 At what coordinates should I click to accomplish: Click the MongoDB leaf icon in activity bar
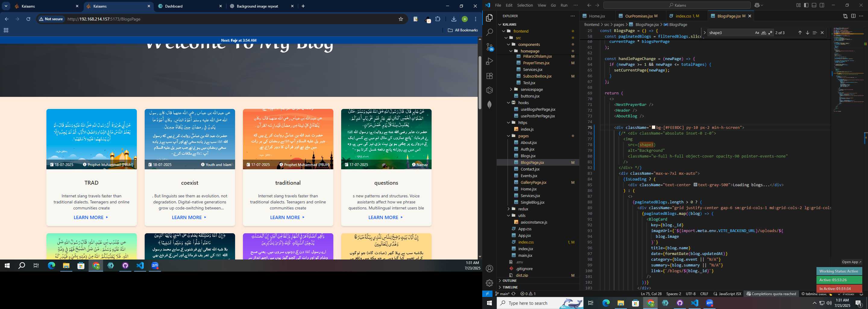pos(489,105)
